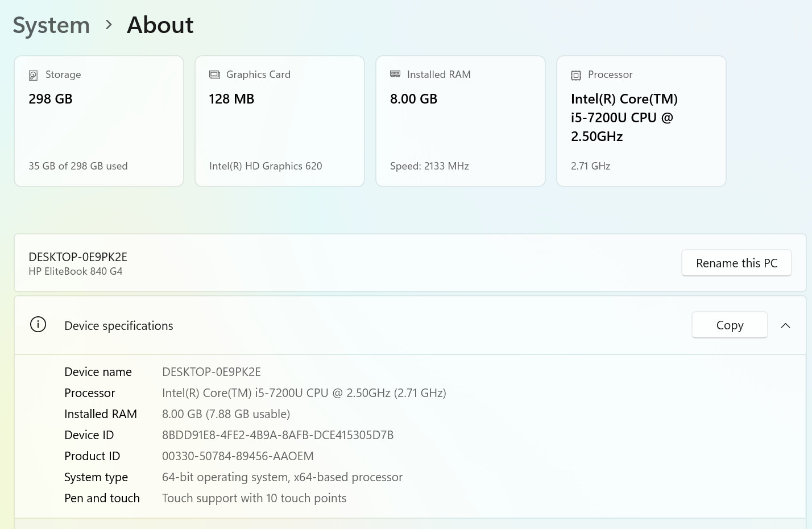Click the Processor chip icon
The height and width of the screenshot is (529, 812).
pyautogui.click(x=576, y=75)
